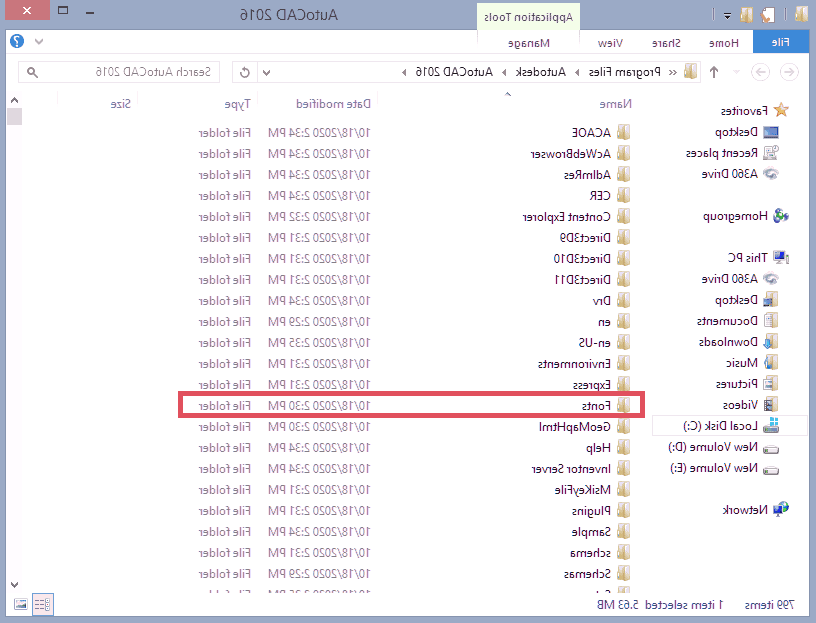
Task: Click the Help question mark icon
Action: pos(17,41)
